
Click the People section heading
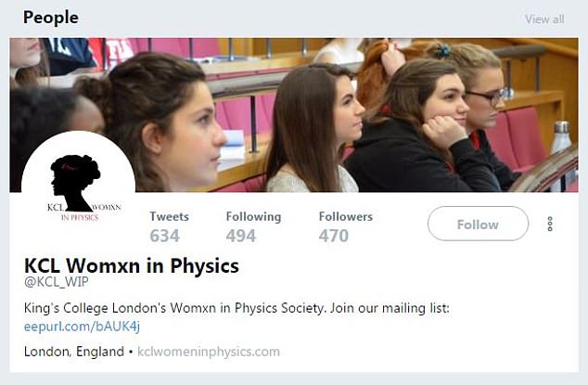click(x=51, y=18)
